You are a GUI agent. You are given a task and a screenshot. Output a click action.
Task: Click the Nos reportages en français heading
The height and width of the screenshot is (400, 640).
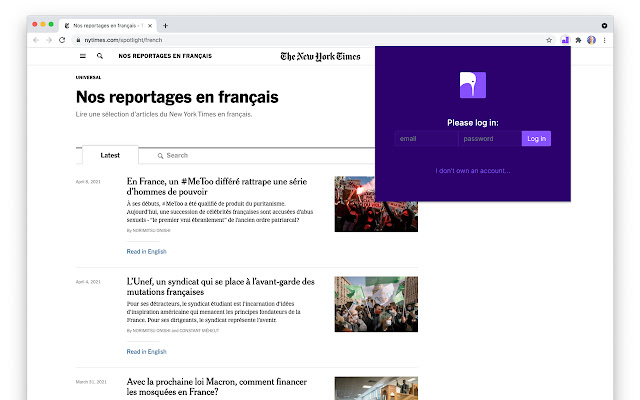click(177, 97)
